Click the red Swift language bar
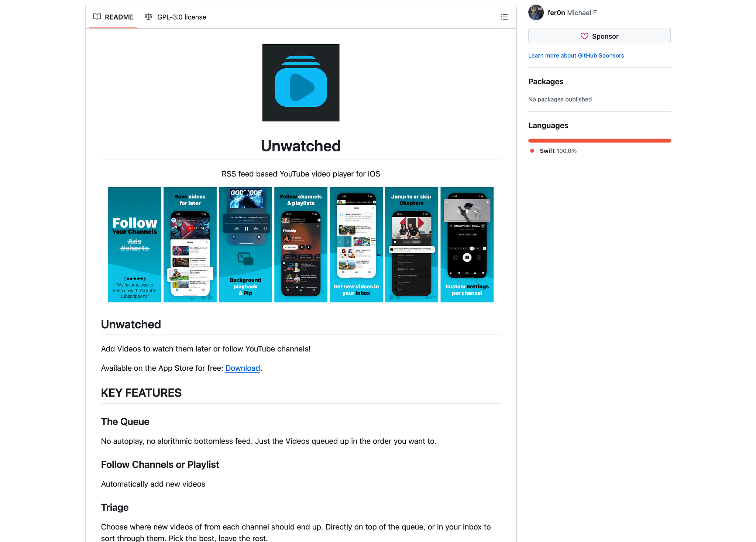Viewport: 756px width, 542px height. (599, 141)
